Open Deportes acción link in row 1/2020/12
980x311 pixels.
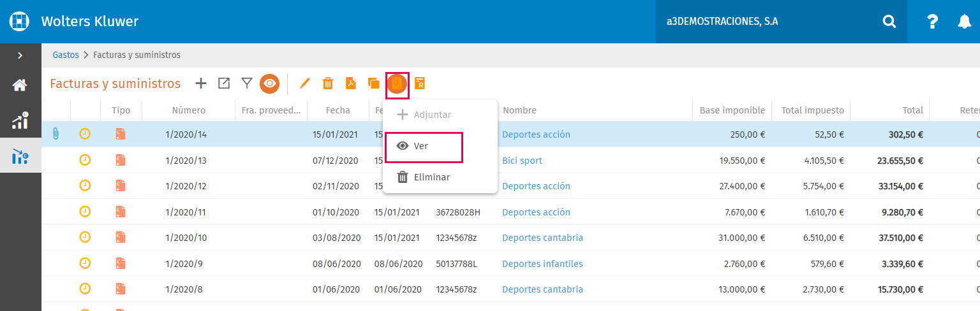536,186
